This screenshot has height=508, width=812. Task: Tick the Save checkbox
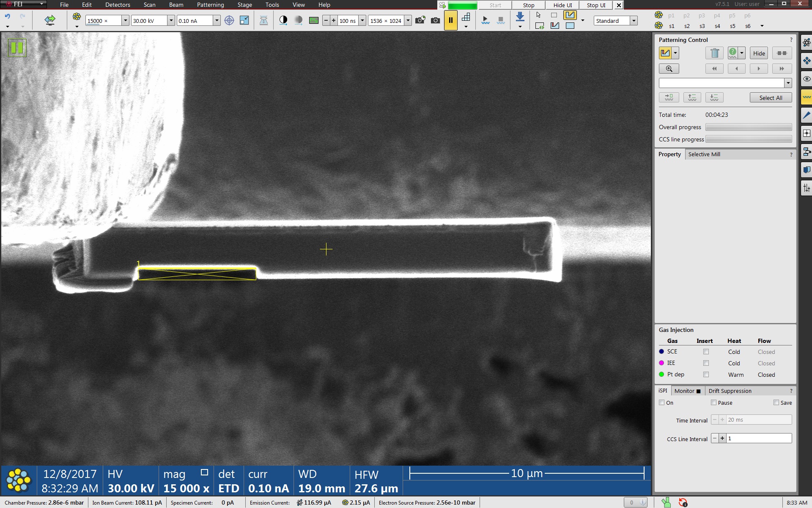pos(776,403)
